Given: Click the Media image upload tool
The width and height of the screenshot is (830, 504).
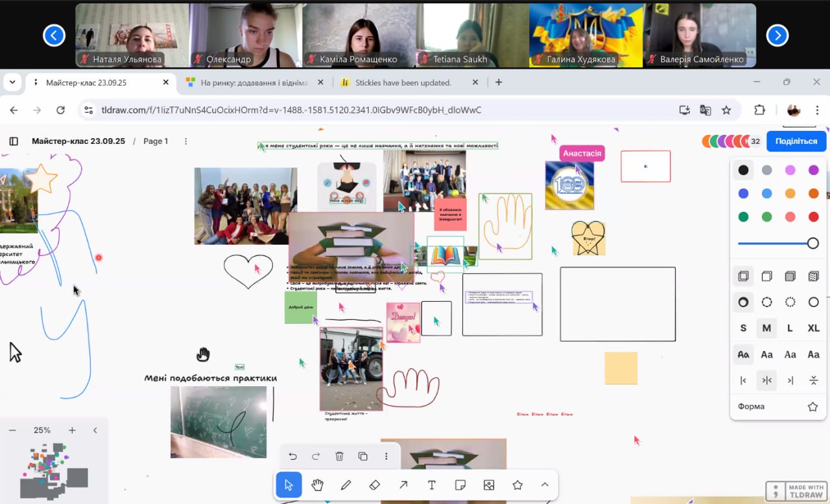Looking at the screenshot, I should [x=489, y=485].
